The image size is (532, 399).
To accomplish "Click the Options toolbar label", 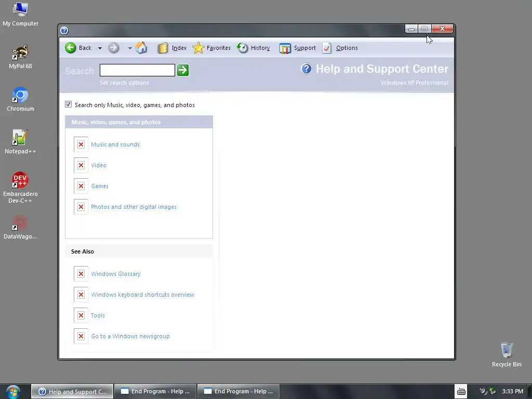I will pos(347,48).
